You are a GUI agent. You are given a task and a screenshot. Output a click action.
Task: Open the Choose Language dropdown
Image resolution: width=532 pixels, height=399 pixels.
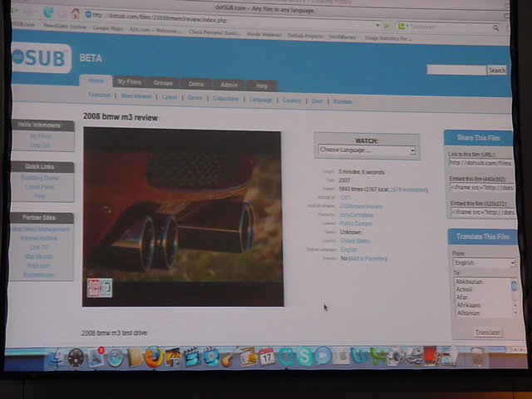click(367, 150)
